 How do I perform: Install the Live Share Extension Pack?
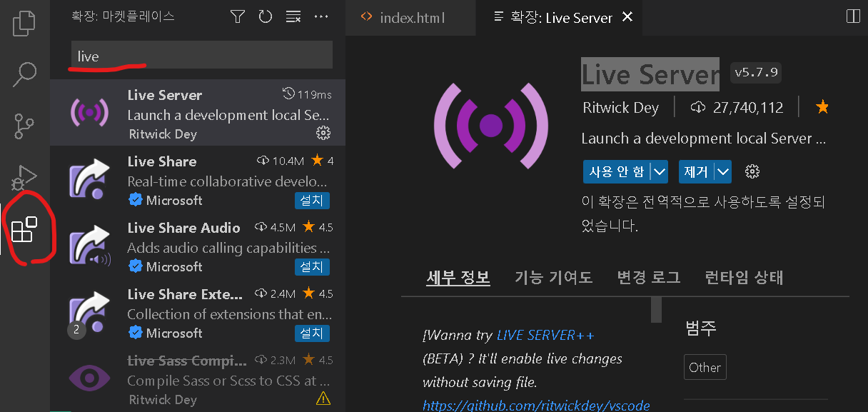click(312, 333)
